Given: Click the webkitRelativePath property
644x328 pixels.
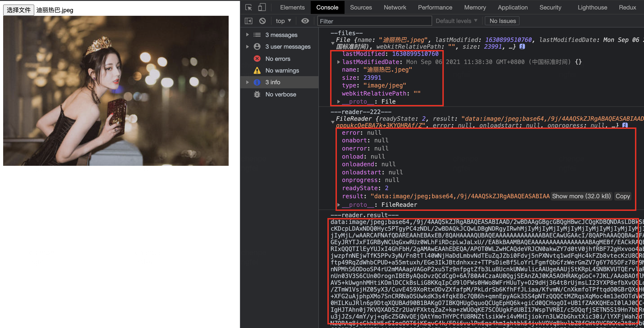Looking at the screenshot, I should pyautogui.click(x=381, y=93).
